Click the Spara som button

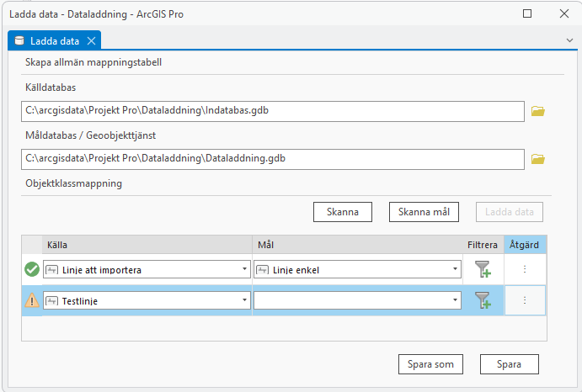[x=430, y=364]
